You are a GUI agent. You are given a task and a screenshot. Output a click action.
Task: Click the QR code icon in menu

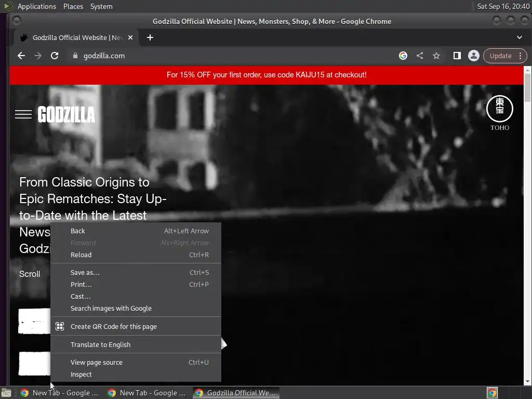pyautogui.click(x=60, y=326)
